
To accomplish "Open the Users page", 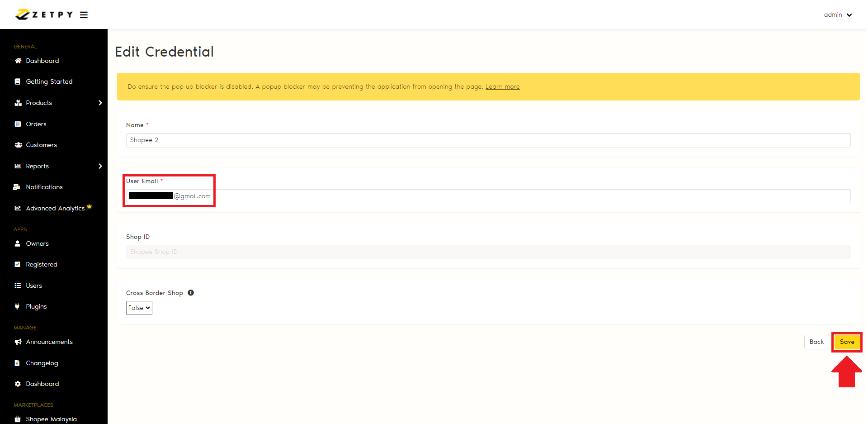I will point(34,286).
